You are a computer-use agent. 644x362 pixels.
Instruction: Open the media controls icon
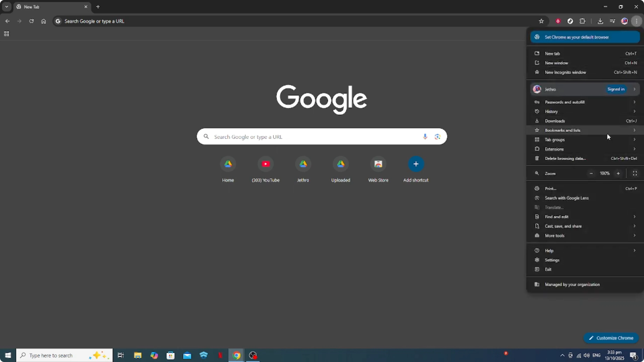(x=612, y=21)
